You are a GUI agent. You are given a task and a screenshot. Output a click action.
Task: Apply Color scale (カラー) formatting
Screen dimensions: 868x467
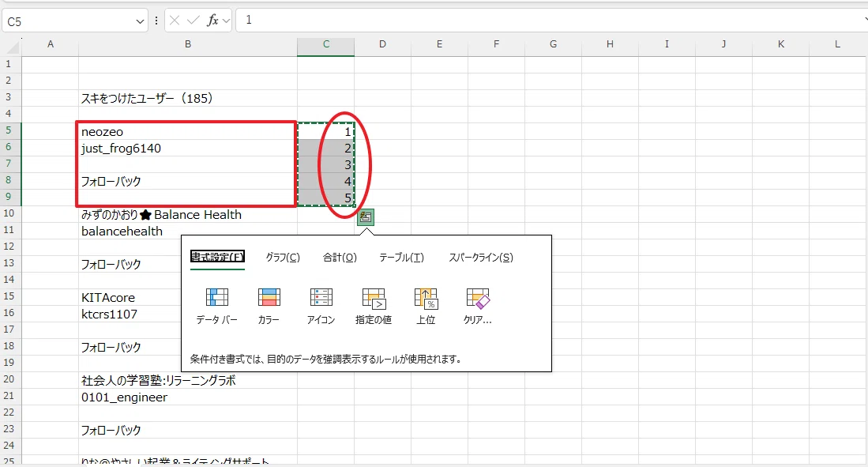[x=269, y=306]
